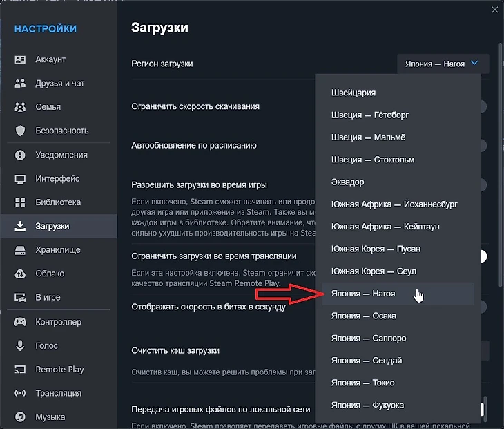Select Швейцария from region list
Image resolution: width=504 pixels, height=429 pixels.
point(398,93)
